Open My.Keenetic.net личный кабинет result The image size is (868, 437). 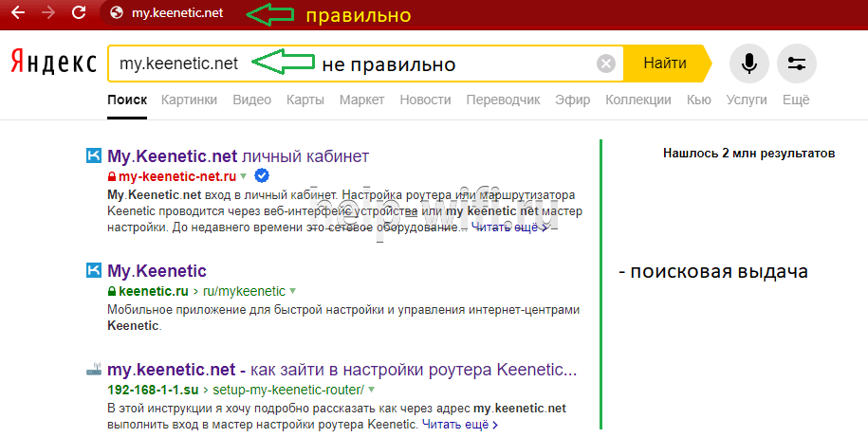[237, 155]
